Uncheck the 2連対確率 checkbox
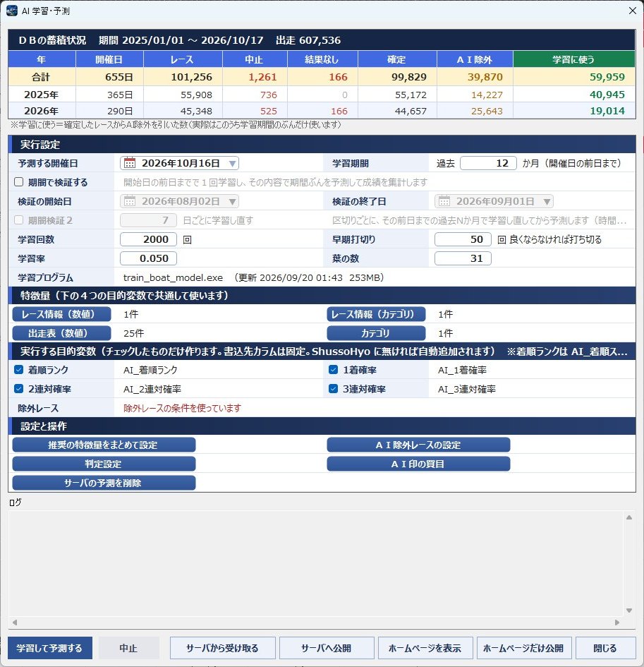 click(19, 388)
